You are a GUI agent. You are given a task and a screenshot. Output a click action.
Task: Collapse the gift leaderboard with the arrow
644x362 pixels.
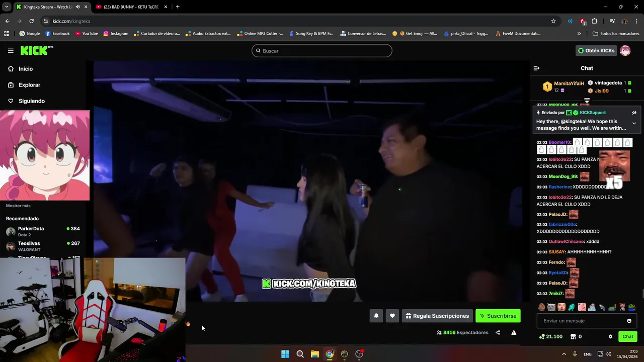coord(587,101)
